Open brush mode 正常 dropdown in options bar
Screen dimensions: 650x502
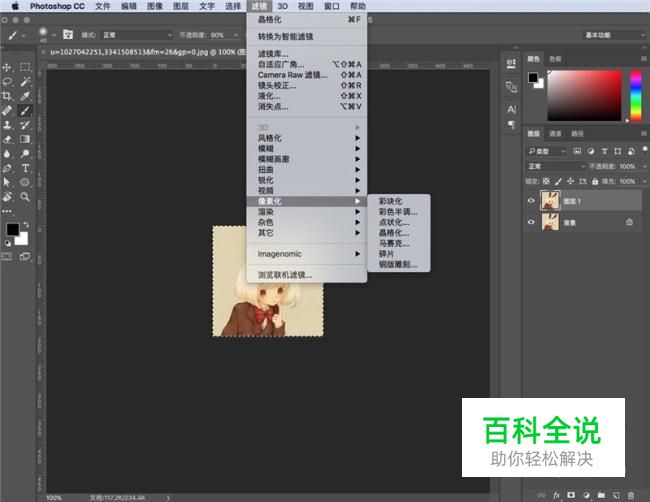click(x=137, y=35)
